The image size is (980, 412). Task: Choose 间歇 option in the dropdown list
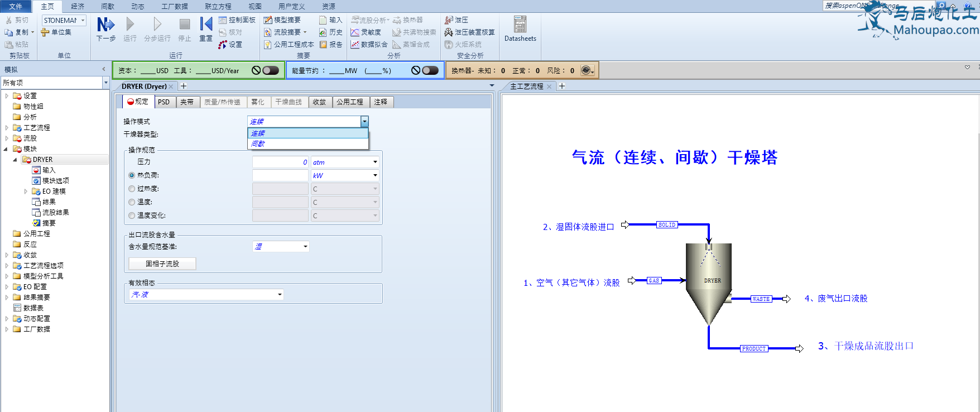coord(308,144)
